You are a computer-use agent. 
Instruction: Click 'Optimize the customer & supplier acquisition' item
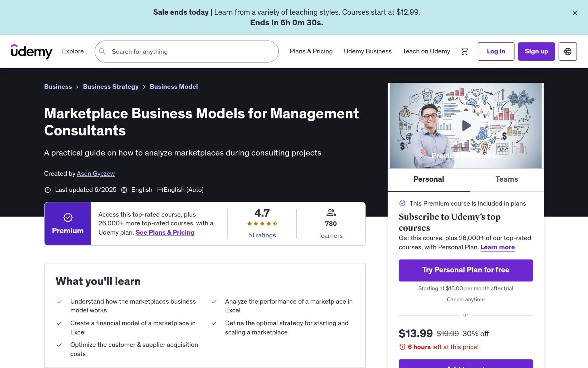click(134, 349)
